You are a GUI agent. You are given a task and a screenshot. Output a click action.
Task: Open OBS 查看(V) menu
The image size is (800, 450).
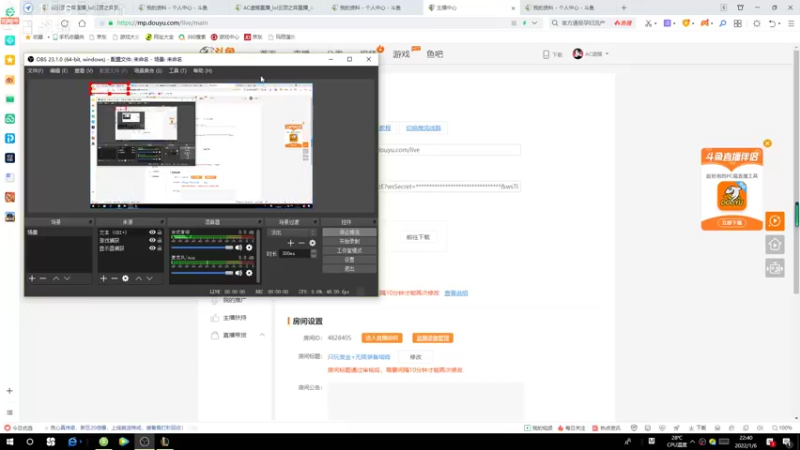84,71
